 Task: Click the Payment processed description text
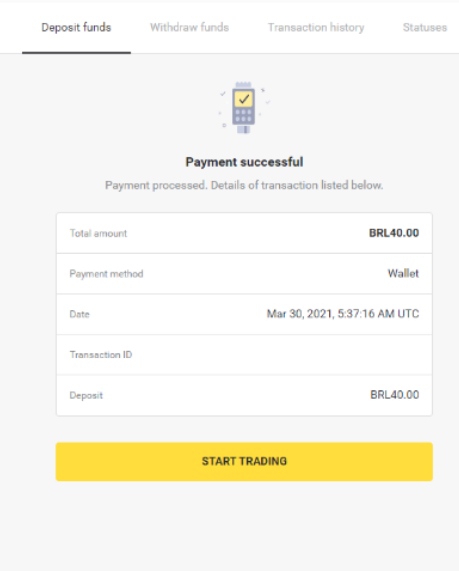coord(244,185)
